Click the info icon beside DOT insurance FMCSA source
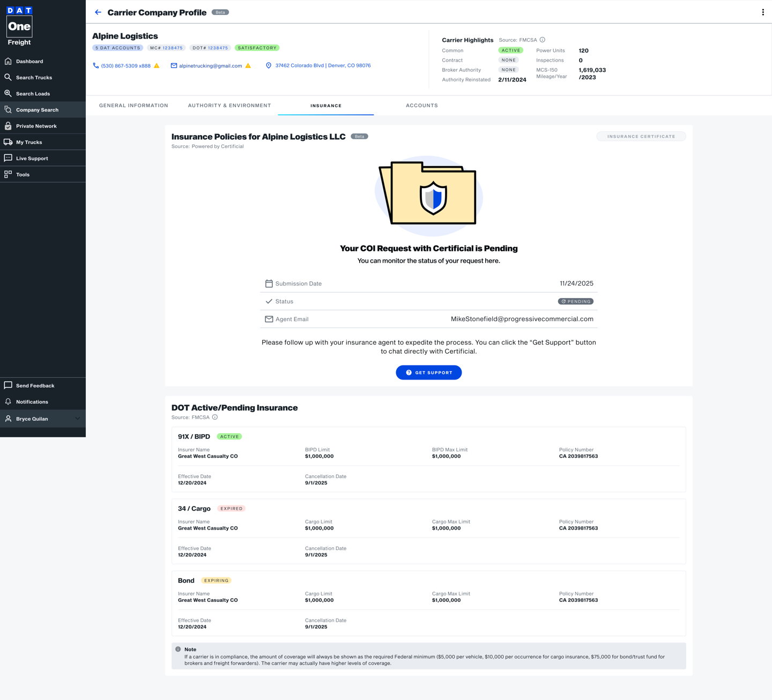The height and width of the screenshot is (700, 772). [215, 418]
